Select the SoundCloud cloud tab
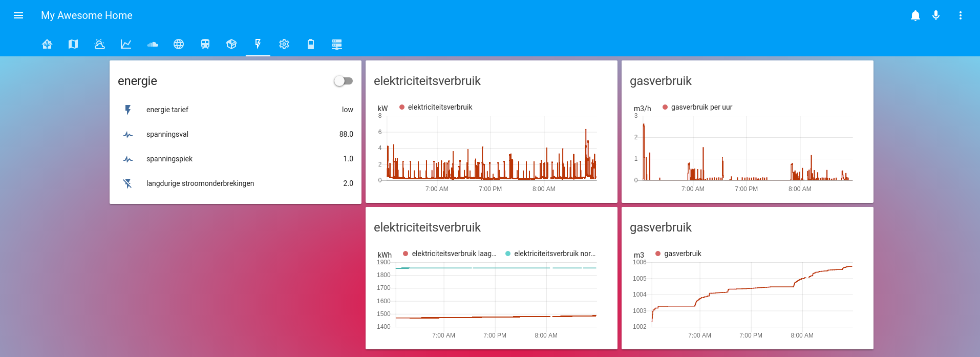 pos(153,44)
